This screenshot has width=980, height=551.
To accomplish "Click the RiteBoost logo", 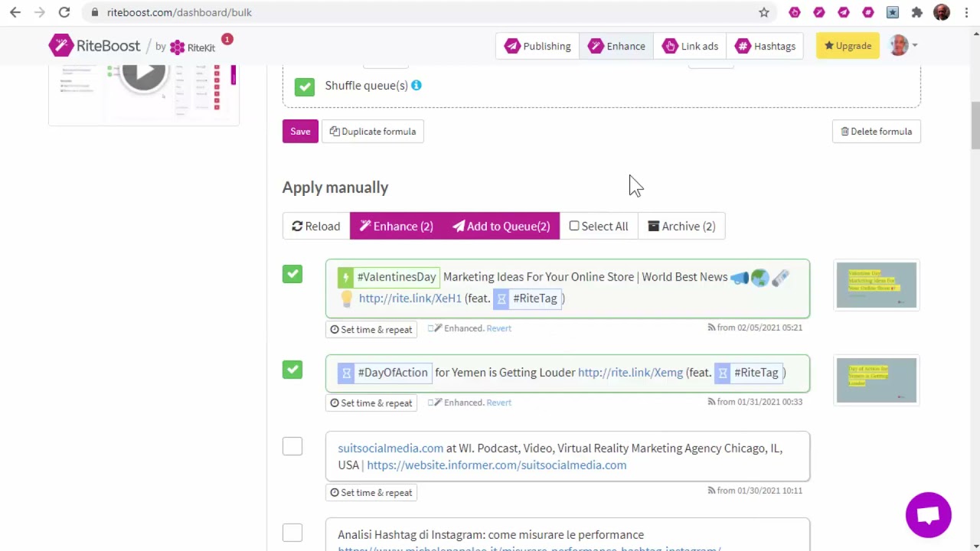I will [94, 46].
